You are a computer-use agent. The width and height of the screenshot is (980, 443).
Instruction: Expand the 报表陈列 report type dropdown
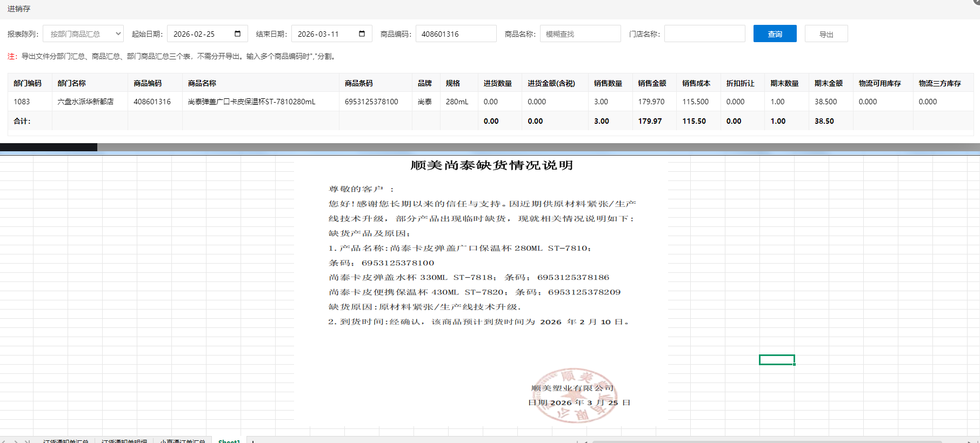pyautogui.click(x=83, y=33)
